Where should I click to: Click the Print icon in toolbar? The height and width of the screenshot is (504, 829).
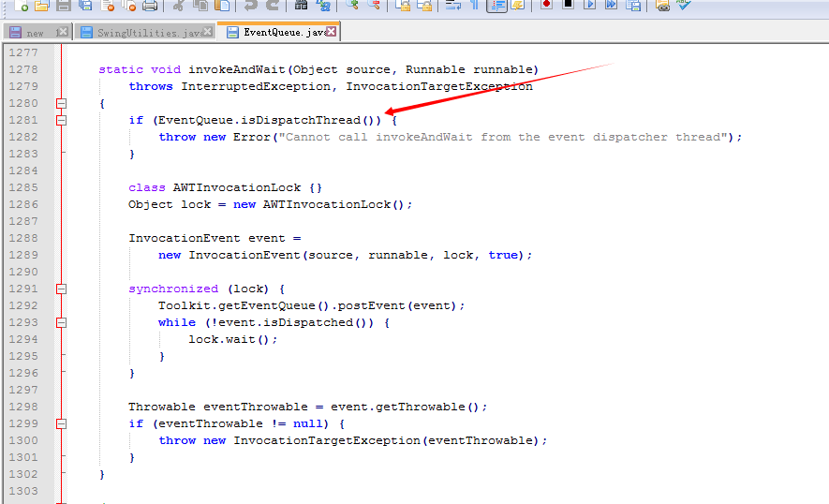tap(150, 6)
